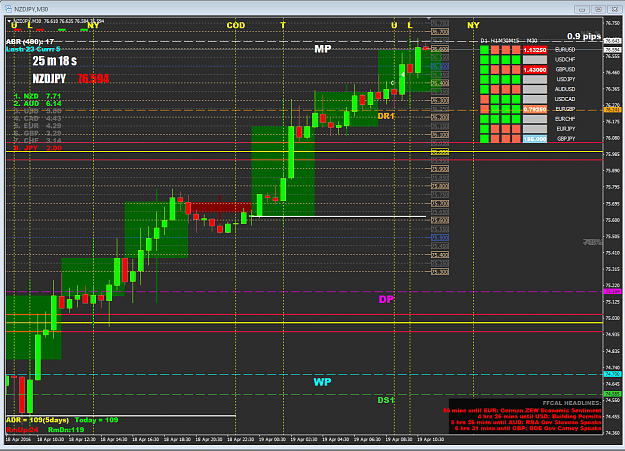The image size is (625, 451).
Task: Click the '18 Apr 10:30' label on the time axis
Action: pos(50,439)
